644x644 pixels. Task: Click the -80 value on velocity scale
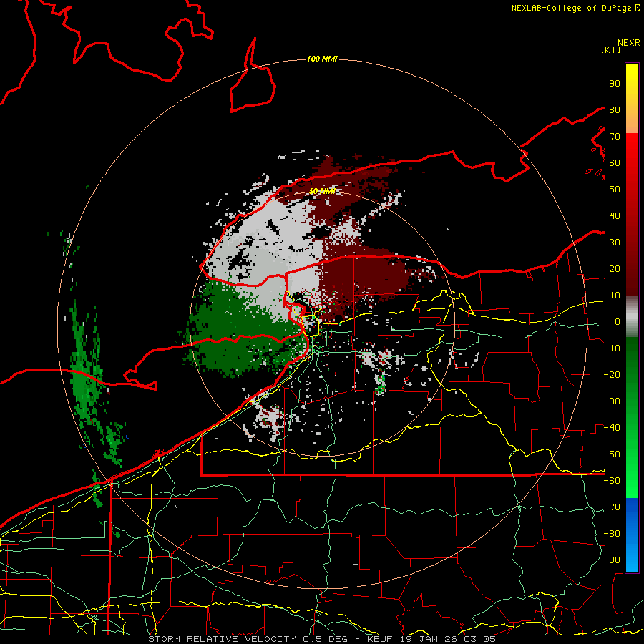[x=612, y=534]
